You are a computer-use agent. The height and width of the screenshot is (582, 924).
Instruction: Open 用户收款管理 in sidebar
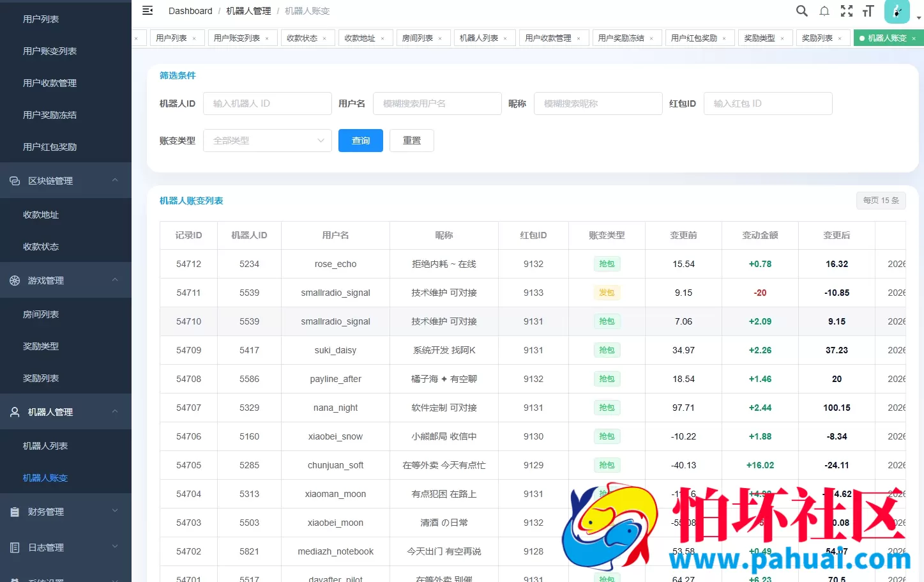50,83
